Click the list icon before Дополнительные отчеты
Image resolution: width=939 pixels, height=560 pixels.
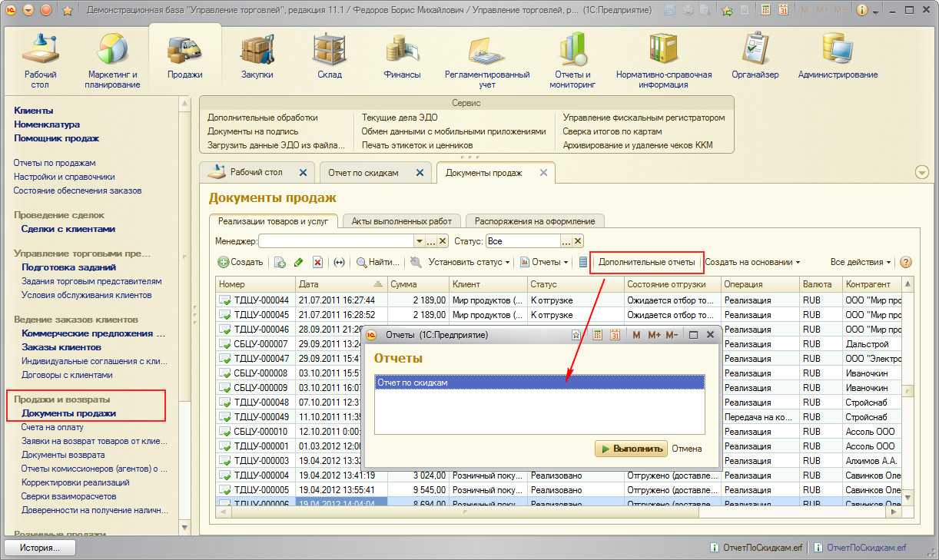tap(583, 262)
